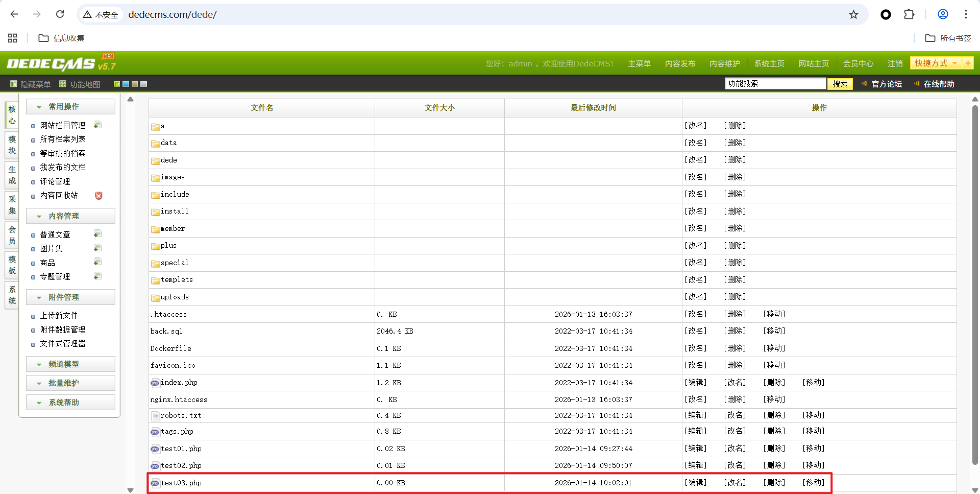Bookmark this page with the star icon

853,14
